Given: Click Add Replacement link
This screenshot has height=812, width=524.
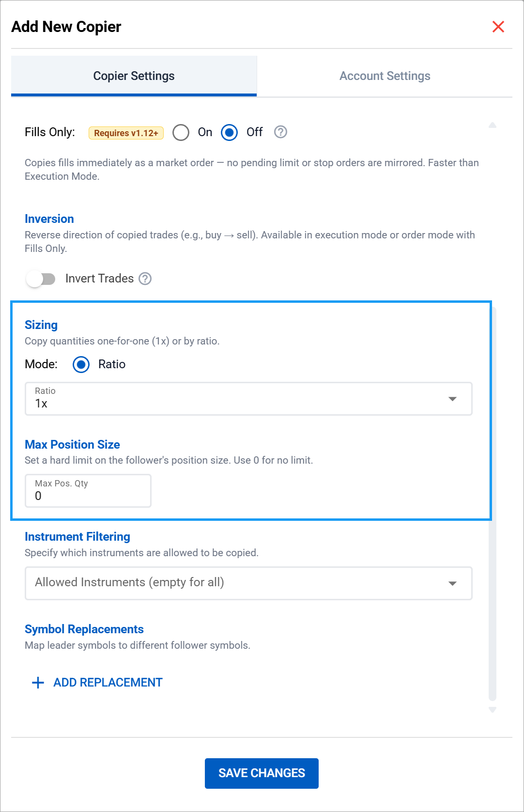Looking at the screenshot, I should [108, 683].
